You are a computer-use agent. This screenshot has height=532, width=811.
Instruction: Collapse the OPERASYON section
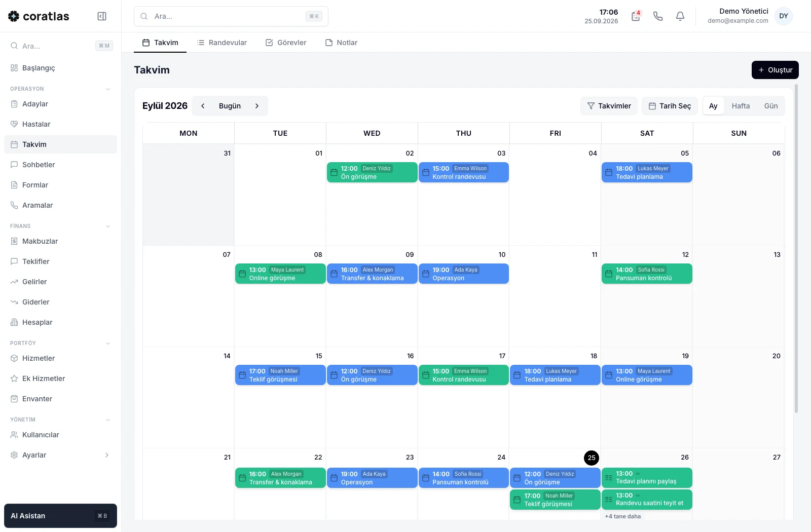[108, 89]
